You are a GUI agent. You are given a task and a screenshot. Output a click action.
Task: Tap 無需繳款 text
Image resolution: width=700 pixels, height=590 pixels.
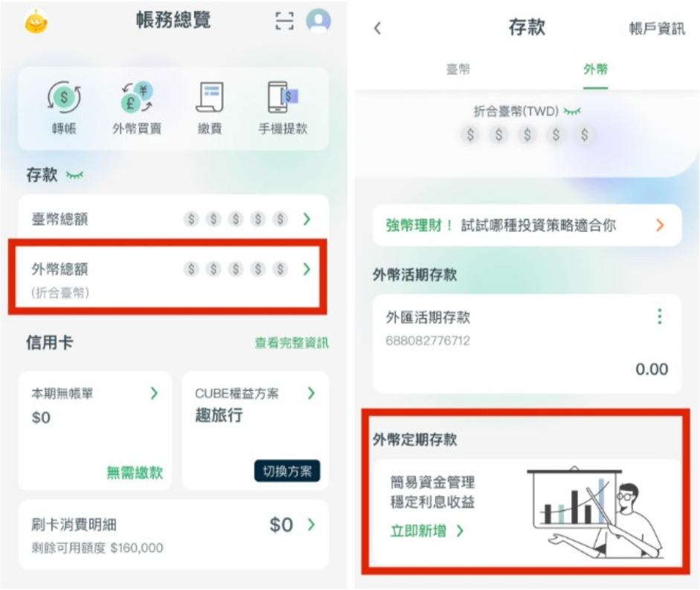135,472
